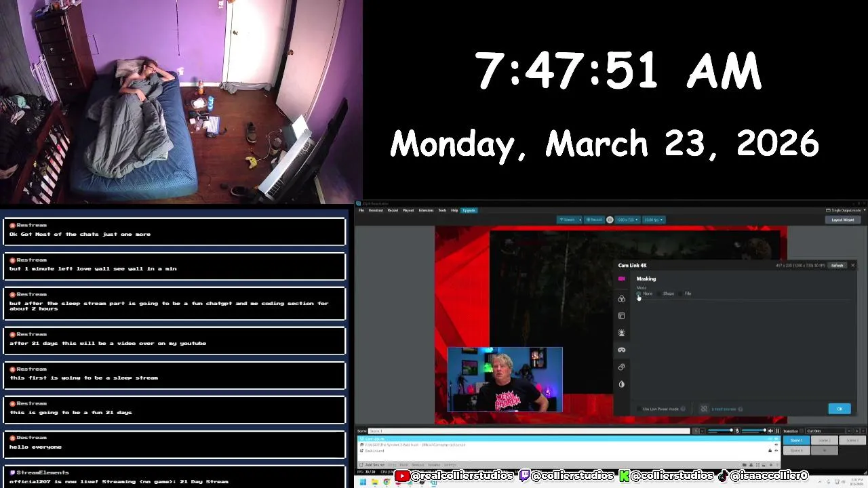Toggle visibility of Background source
This screenshot has height=488, width=868.
click(776, 451)
